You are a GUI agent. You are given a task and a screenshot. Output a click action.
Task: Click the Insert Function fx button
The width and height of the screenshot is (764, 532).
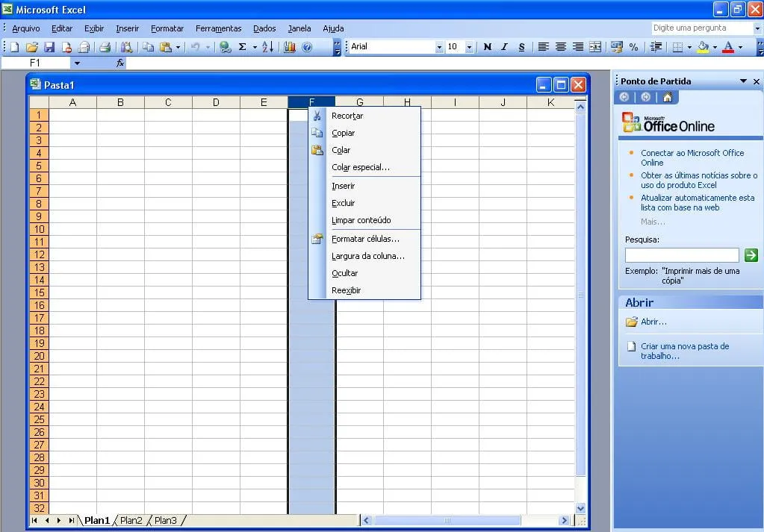tap(119, 63)
